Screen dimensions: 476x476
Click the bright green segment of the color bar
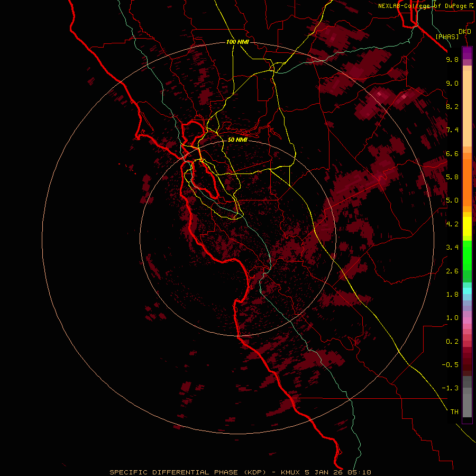467,256
